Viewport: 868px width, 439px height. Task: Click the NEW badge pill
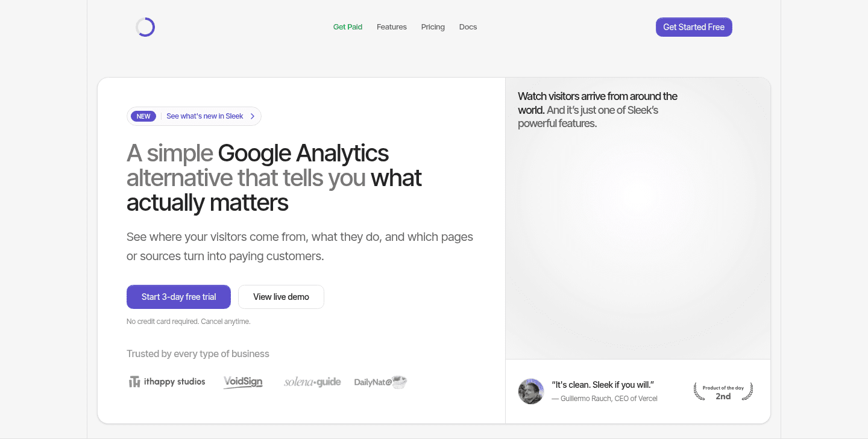tap(143, 116)
